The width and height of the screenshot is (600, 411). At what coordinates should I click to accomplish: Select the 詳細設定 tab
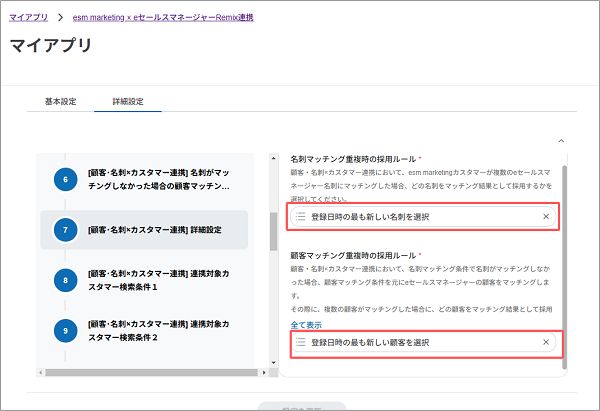tap(127, 102)
